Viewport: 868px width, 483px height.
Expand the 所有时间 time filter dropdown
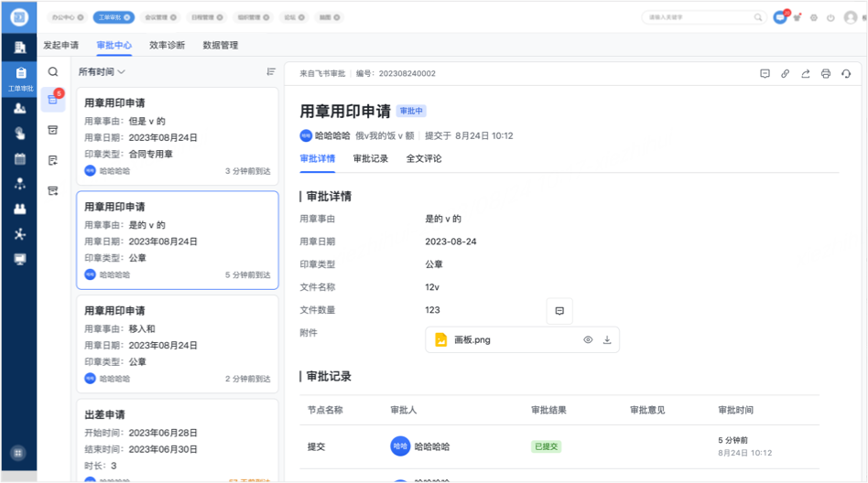coord(102,71)
